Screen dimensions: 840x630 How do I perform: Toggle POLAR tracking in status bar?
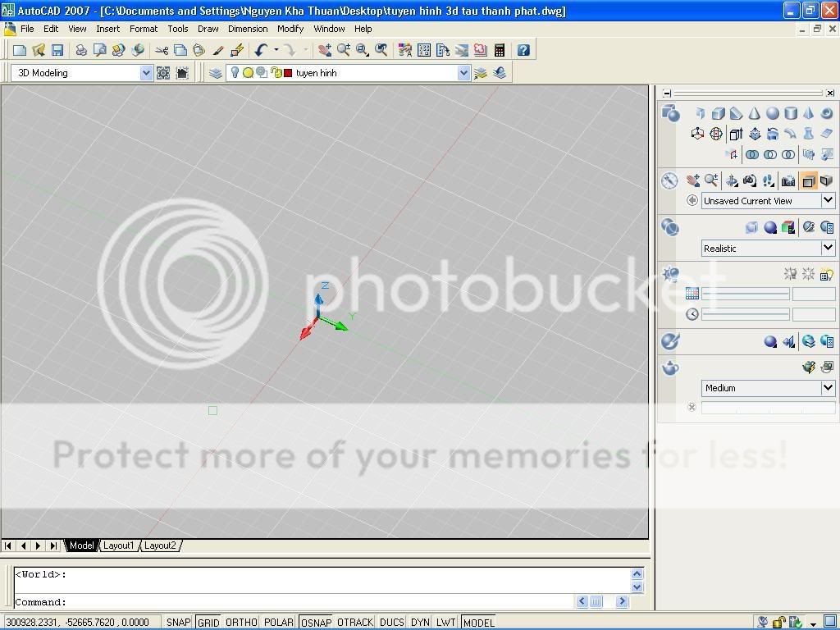tap(279, 622)
